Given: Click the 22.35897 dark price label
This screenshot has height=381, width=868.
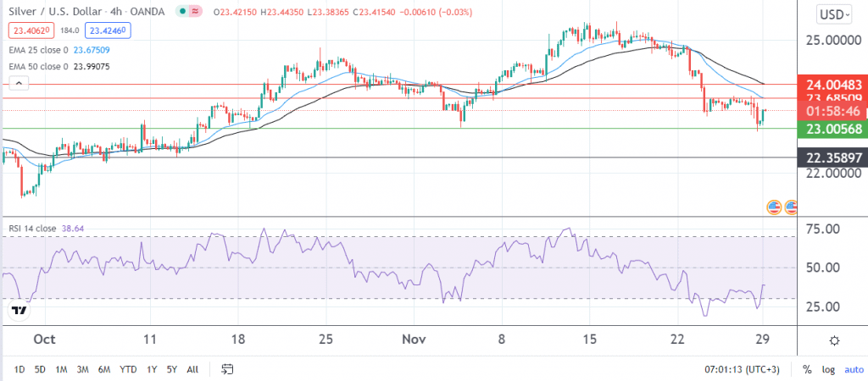Looking at the screenshot, I should click(x=832, y=157).
